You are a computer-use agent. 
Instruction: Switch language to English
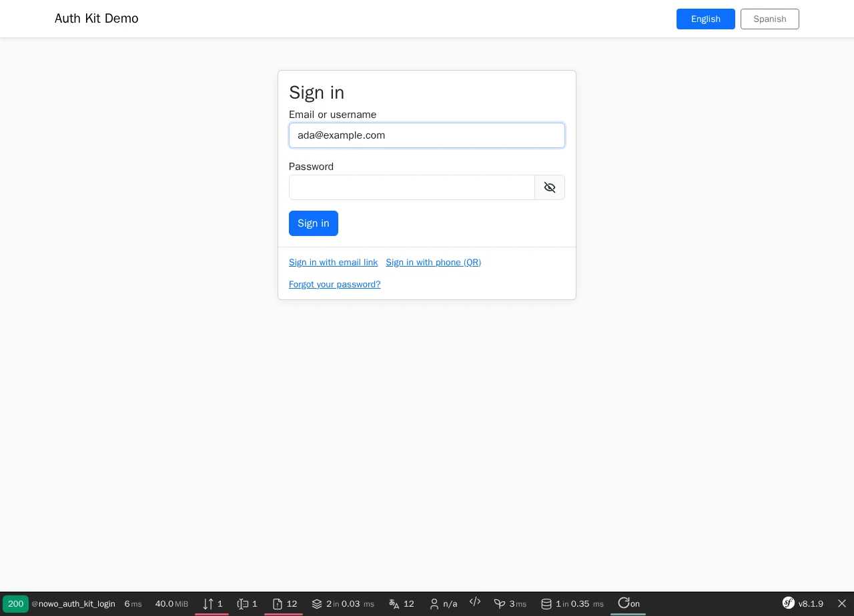click(x=706, y=19)
